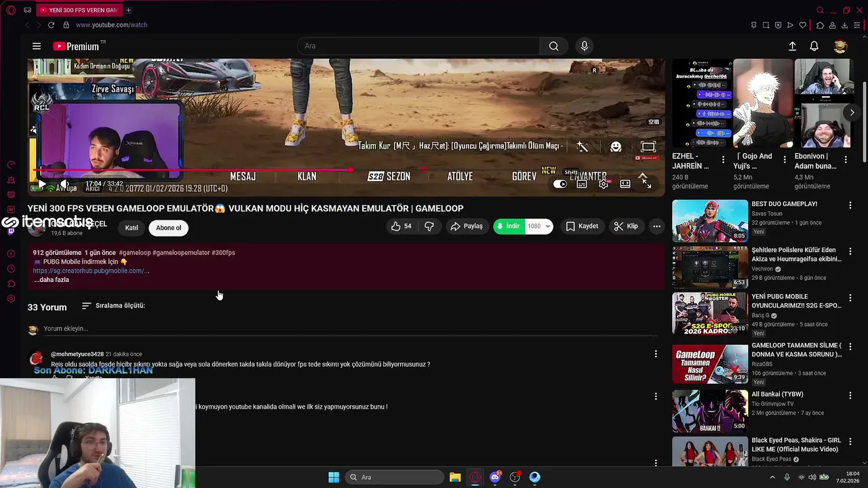Mute video using the volume icon

pos(64,184)
